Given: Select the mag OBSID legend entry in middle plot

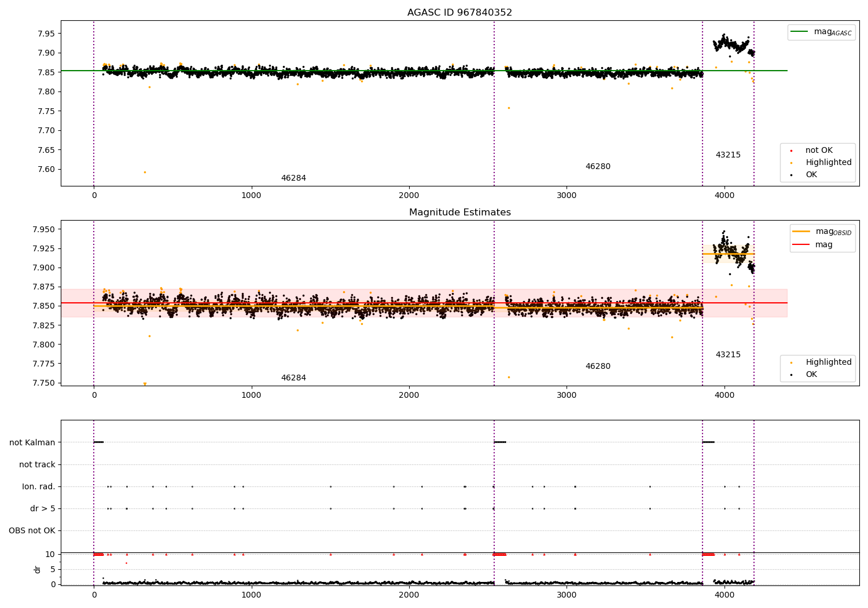Looking at the screenshot, I should (x=822, y=232).
